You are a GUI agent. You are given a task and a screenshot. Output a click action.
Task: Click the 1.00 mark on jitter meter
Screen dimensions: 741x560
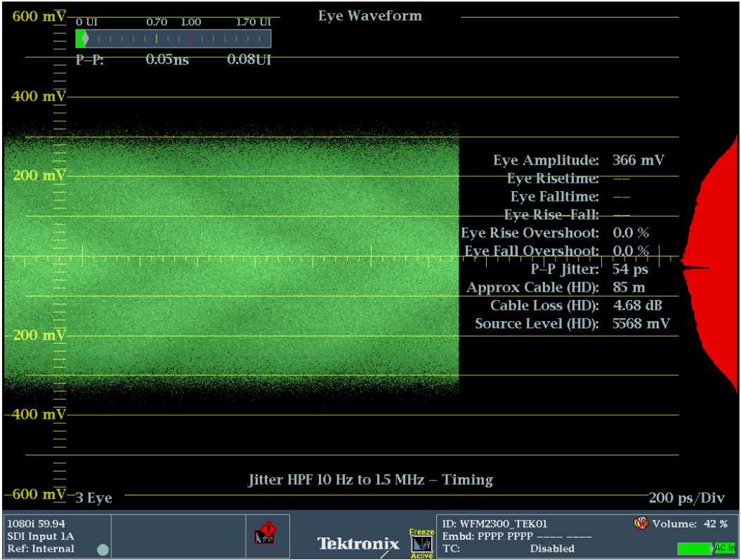coord(191,22)
